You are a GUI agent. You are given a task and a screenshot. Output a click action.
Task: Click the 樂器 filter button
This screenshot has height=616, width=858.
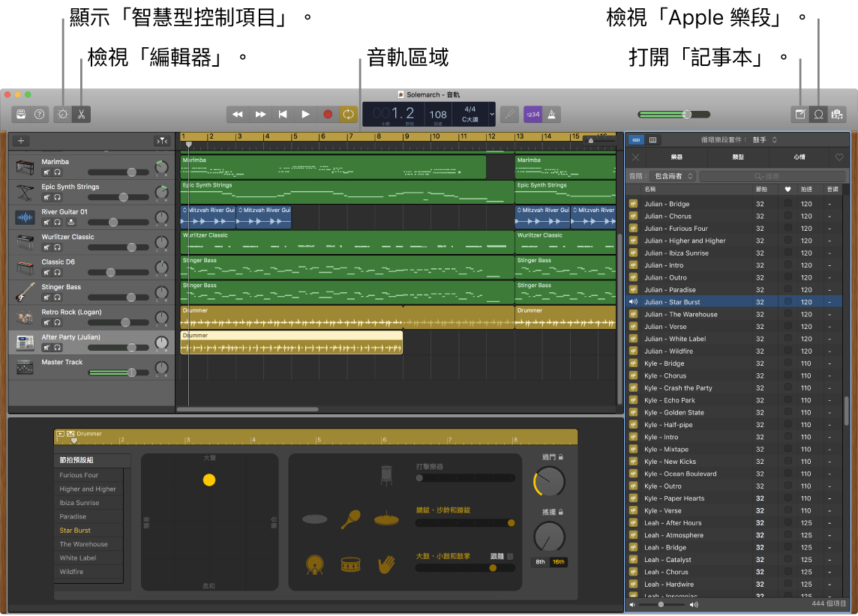pos(676,157)
